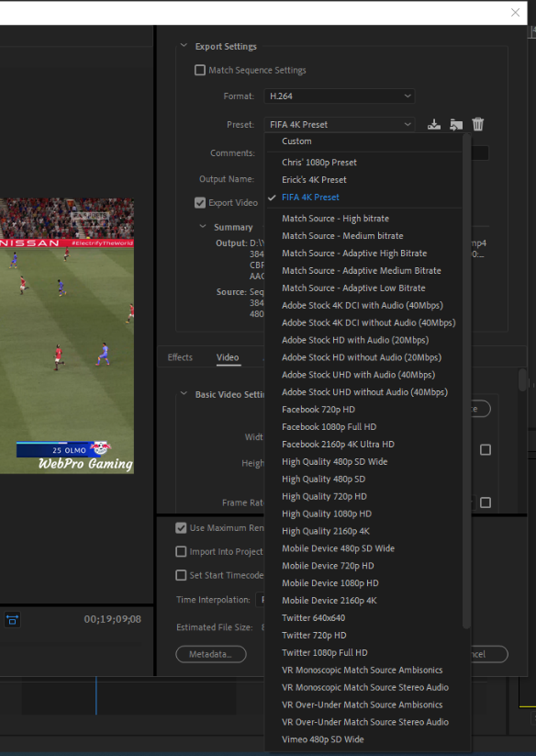This screenshot has height=756, width=536.
Task: Toggle the checkbox beside Frame Rate
Action: point(486,502)
